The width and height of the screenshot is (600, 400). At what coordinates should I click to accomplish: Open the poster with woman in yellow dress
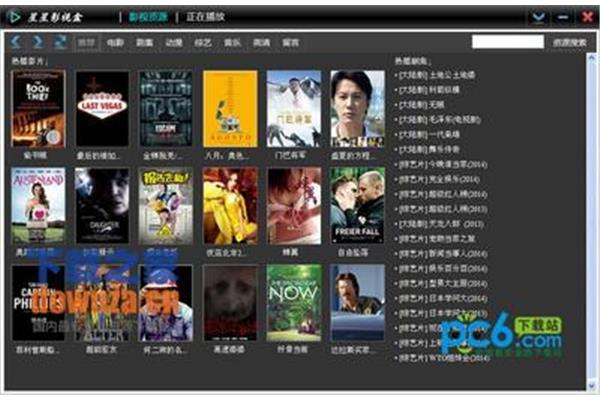point(230,206)
